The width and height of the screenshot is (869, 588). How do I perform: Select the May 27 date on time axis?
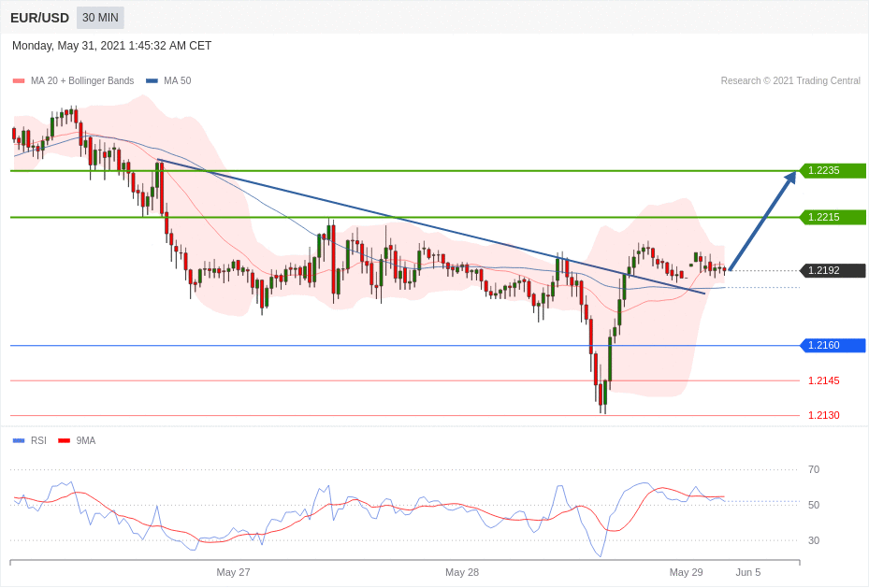(x=233, y=572)
